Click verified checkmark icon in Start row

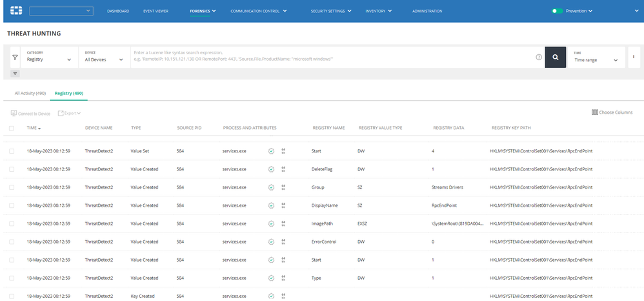coord(271,151)
